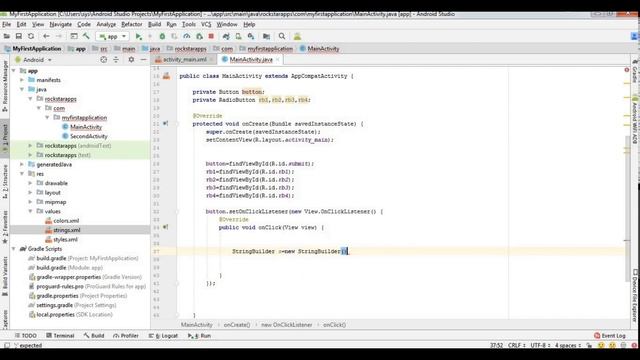Start debugging with the green bug icon
The image size is (640, 360).
162,37
